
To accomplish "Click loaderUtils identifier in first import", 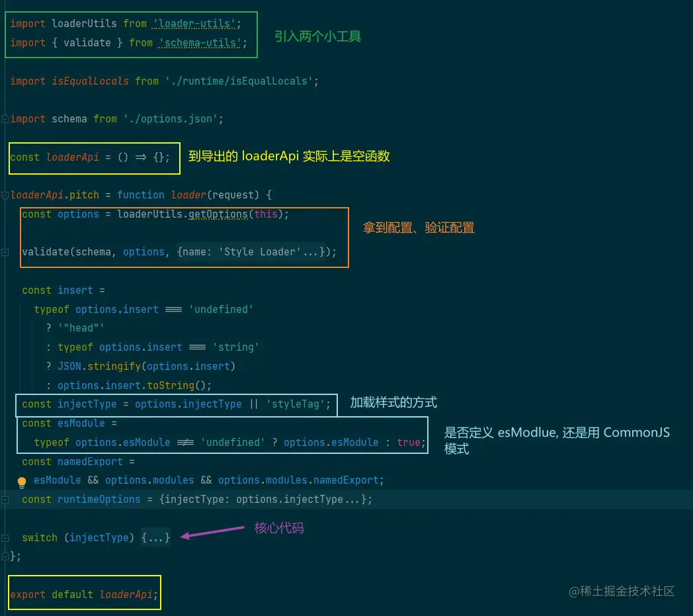I will [x=84, y=23].
